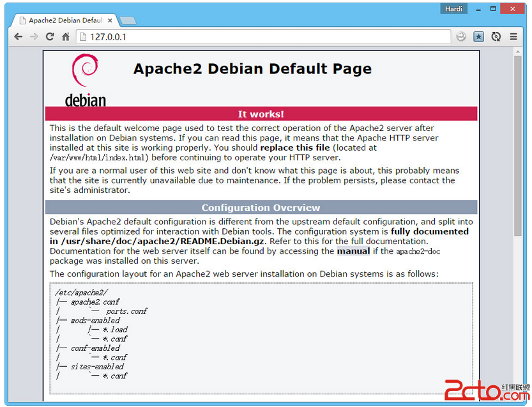The height and width of the screenshot is (407, 532).
Task: Click the Configuration Overview heading
Action: coord(261,208)
